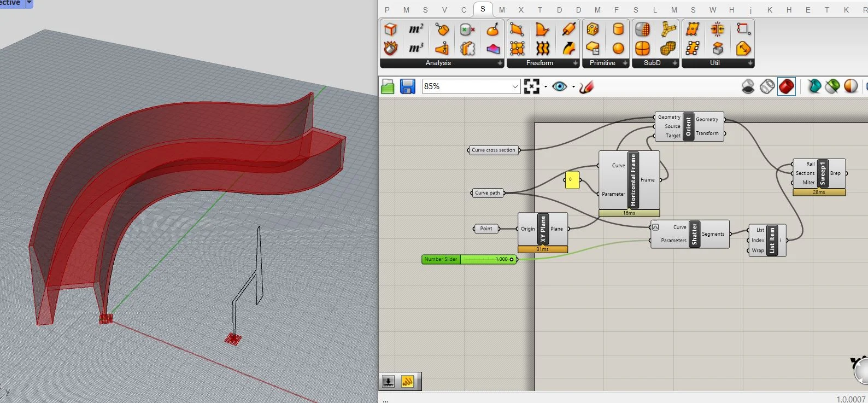
Task: Select the SubD multi-pipe icon
Action: 668,29
